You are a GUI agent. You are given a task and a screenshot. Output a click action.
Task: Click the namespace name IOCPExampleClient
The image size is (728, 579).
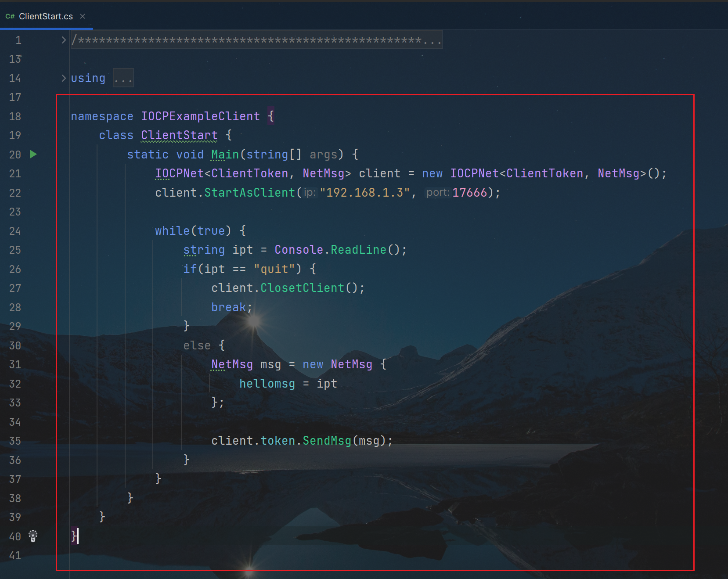coord(201,116)
